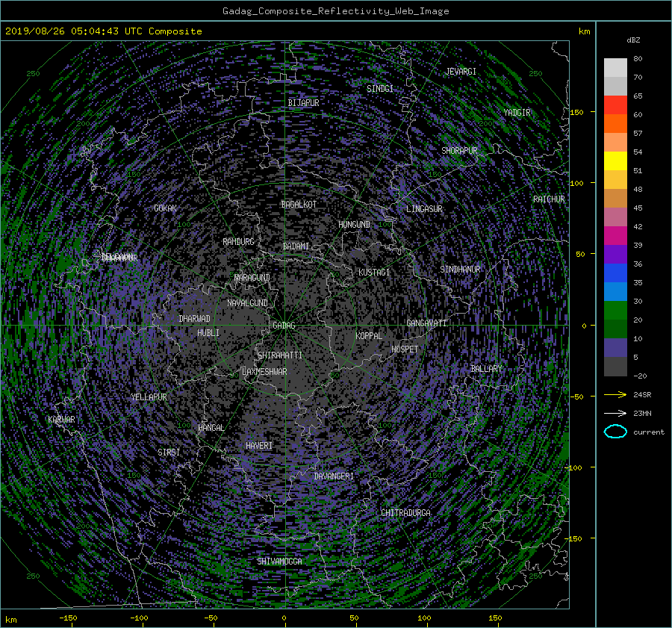Screen dimensions: 672x628
Task: Click the KOPPAL city label
Action: (x=369, y=336)
